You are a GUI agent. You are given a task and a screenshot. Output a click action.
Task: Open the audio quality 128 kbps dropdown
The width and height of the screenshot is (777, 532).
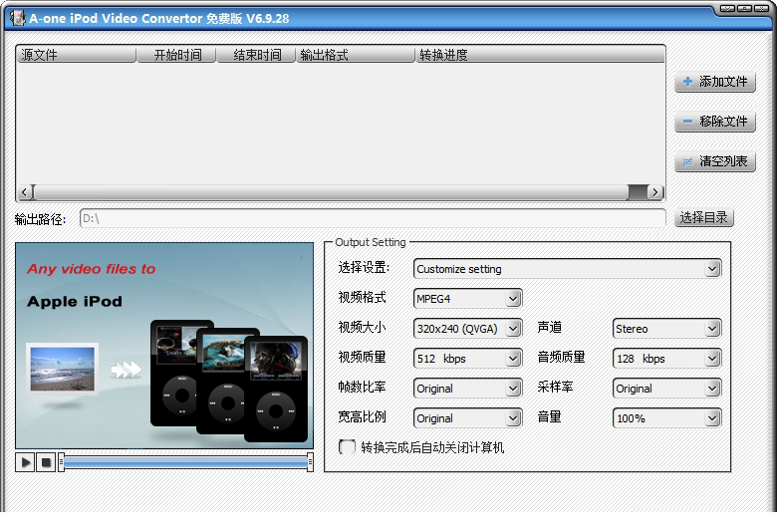coord(667,358)
